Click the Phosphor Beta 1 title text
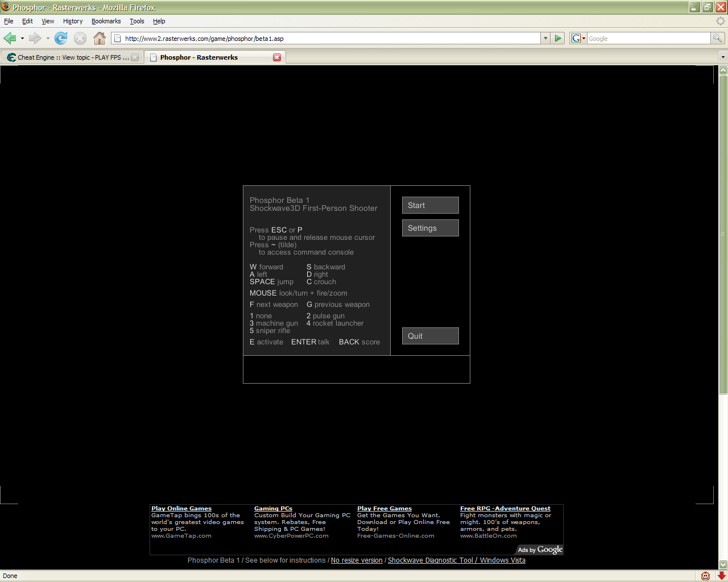Image resolution: width=728 pixels, height=582 pixels. point(279,200)
